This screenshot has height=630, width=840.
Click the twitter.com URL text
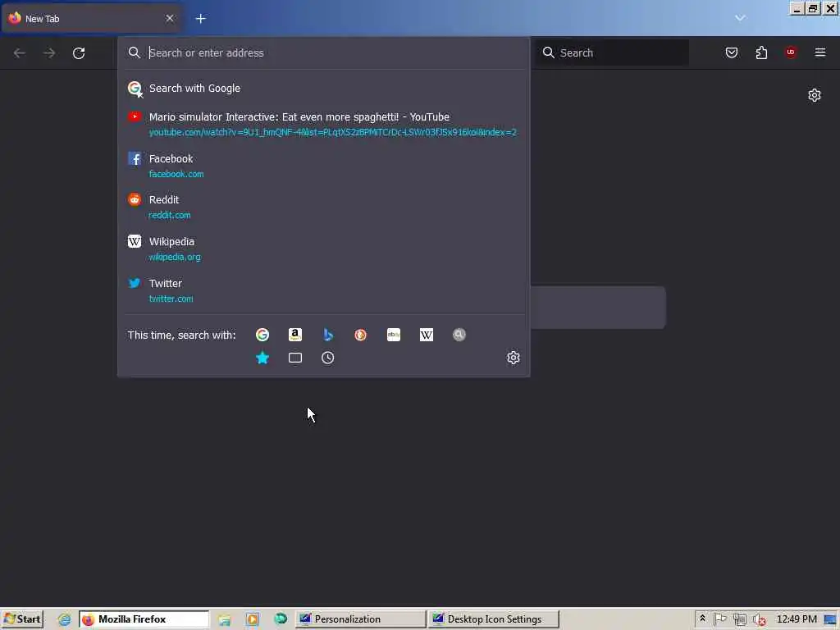171,299
